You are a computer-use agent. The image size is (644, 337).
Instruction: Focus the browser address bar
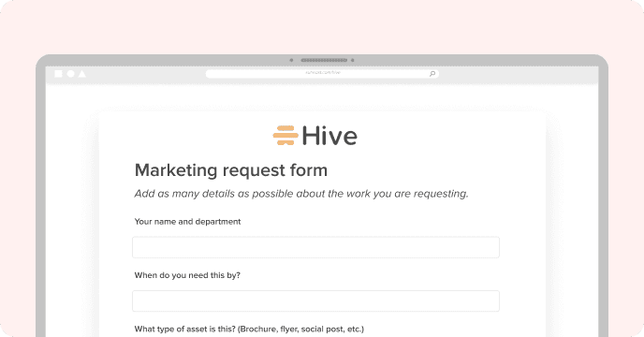[322, 74]
